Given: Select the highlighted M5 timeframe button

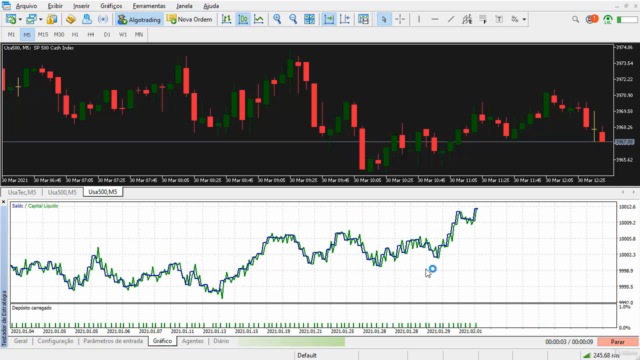Looking at the screenshot, I should pyautogui.click(x=27, y=35).
